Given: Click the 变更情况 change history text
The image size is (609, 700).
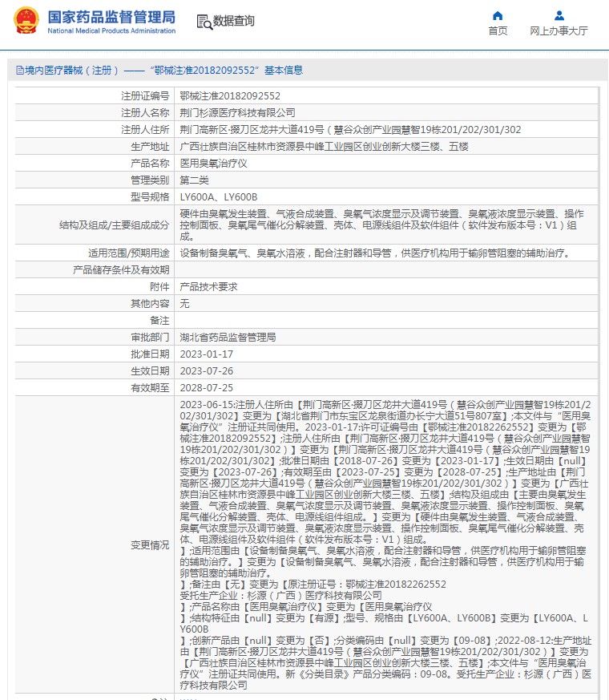Looking at the screenshot, I should 385,544.
